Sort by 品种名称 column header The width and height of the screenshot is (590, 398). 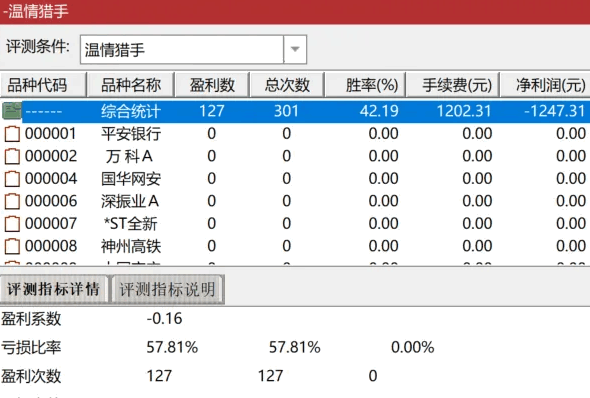click(x=131, y=85)
